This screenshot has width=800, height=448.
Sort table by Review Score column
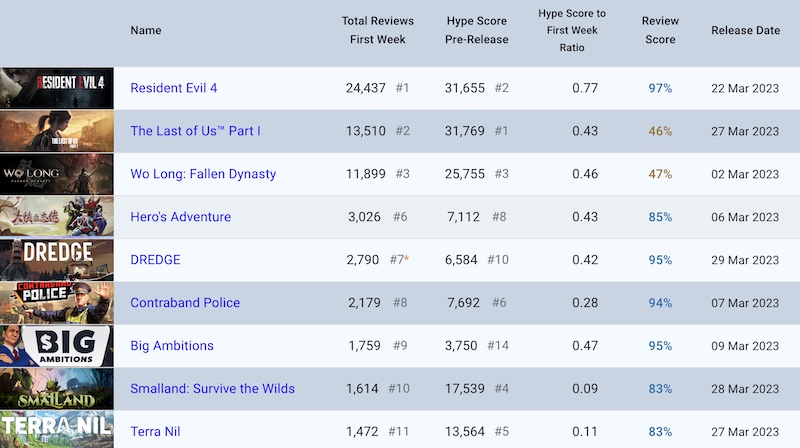point(660,30)
